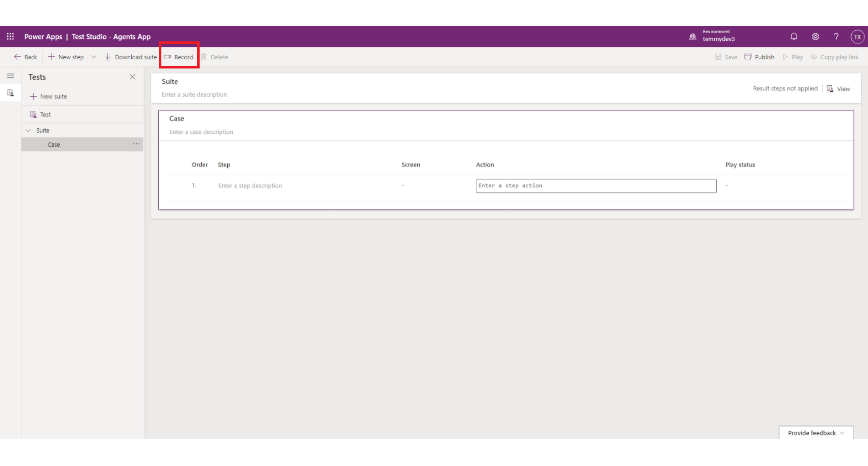Click the Result steps not applied text
Image resolution: width=868 pixels, height=466 pixels.
pyautogui.click(x=785, y=88)
